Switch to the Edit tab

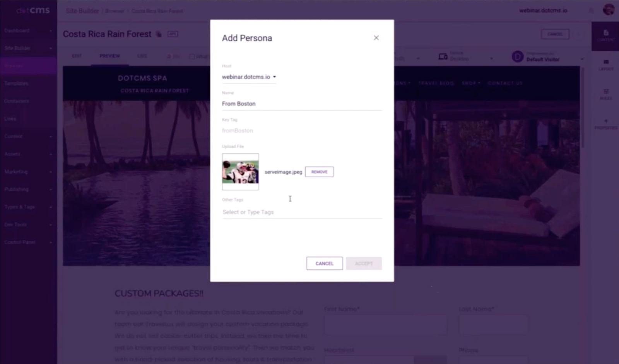point(77,56)
